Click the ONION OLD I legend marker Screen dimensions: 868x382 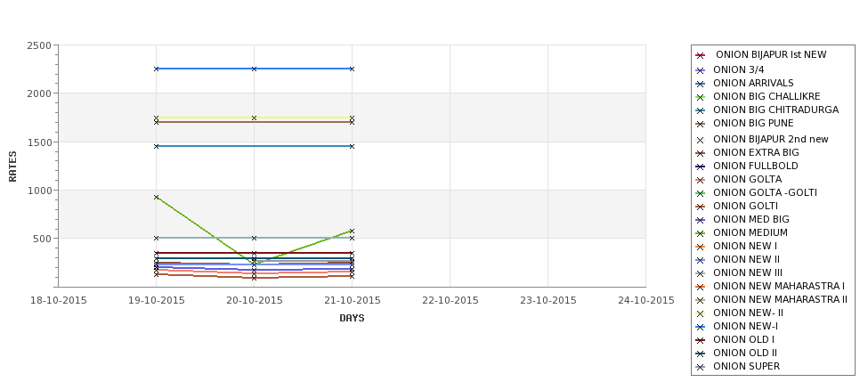point(701,340)
